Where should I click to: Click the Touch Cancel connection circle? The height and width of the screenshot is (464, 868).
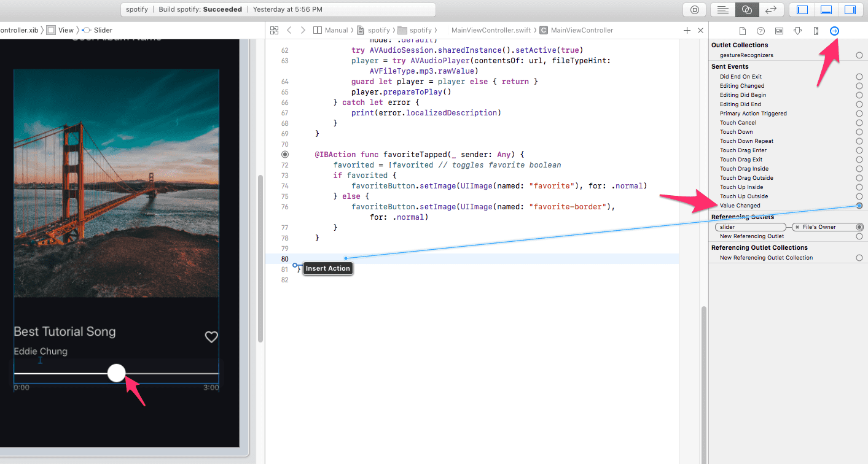(859, 123)
